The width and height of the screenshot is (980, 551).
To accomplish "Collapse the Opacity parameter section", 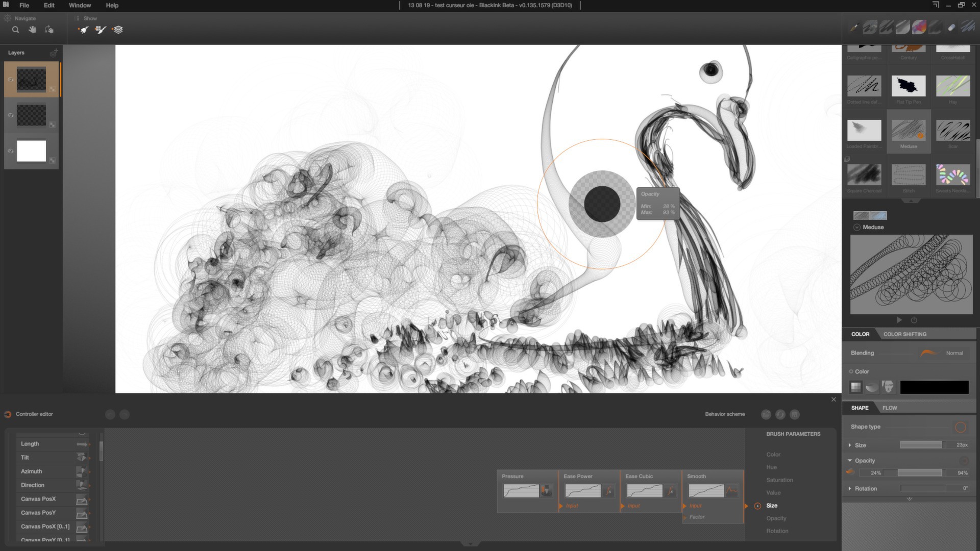I will pos(850,460).
